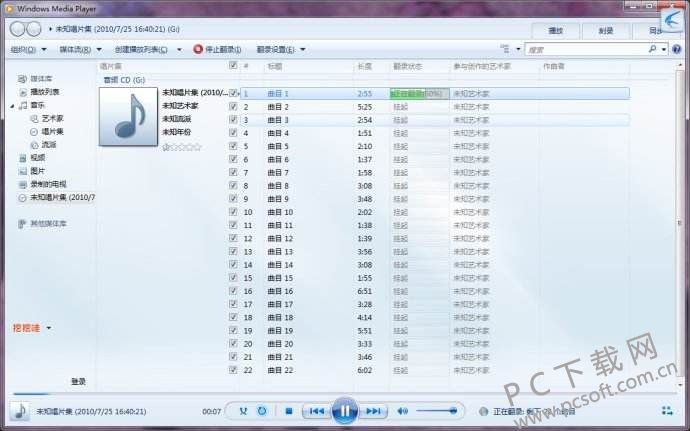The width and height of the screenshot is (690, 431).
Task: Set the album star rating
Action: tap(182, 147)
